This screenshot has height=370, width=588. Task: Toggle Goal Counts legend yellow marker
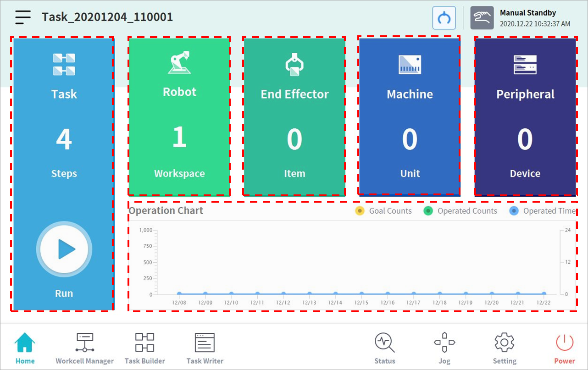[360, 211]
